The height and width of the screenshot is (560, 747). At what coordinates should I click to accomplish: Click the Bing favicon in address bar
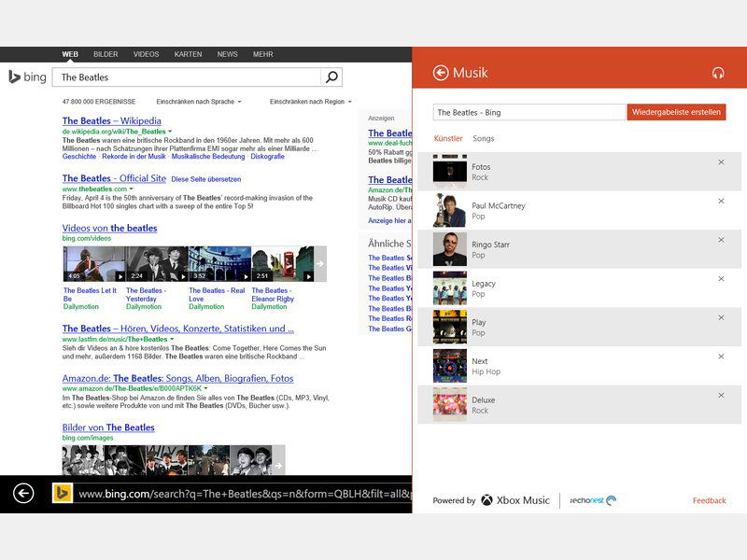click(62, 494)
